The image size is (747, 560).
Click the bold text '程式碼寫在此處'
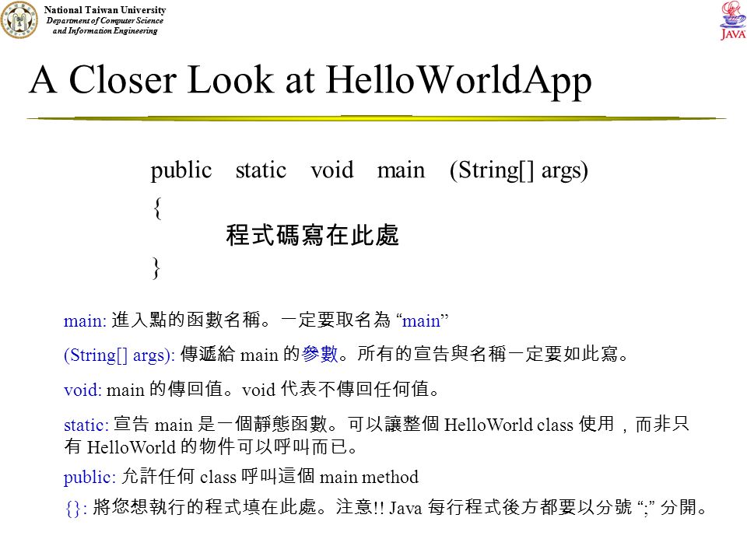[312, 235]
